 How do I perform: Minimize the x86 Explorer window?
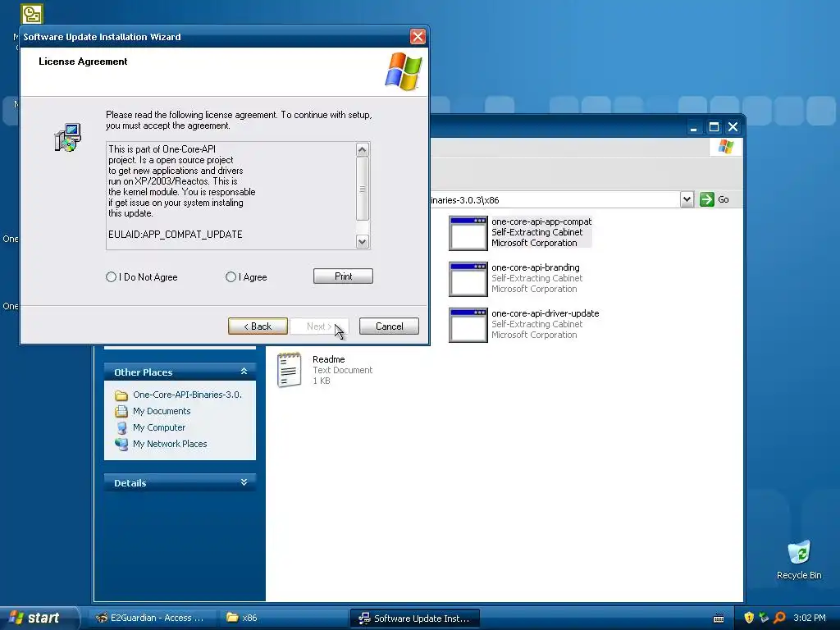pyautogui.click(x=694, y=127)
